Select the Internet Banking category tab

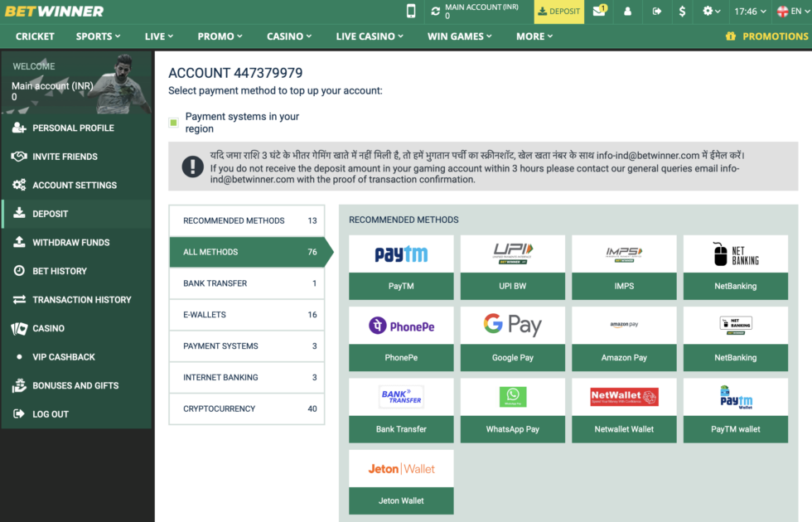(247, 378)
